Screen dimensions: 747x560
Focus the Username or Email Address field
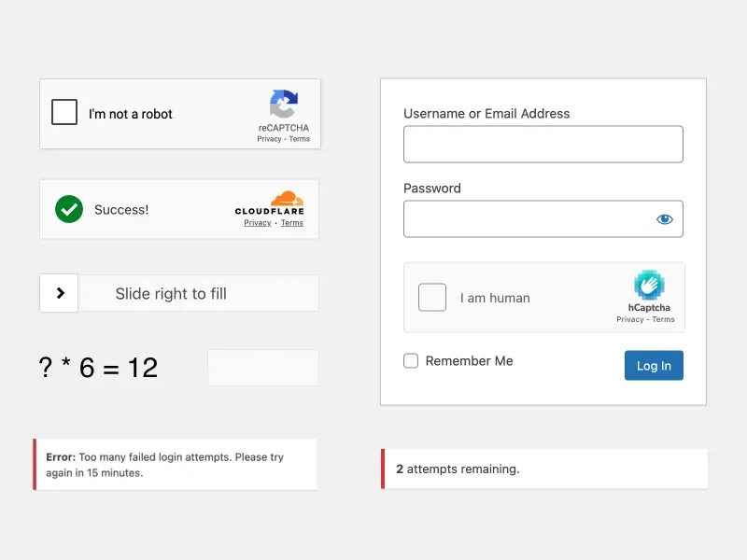[x=543, y=145]
